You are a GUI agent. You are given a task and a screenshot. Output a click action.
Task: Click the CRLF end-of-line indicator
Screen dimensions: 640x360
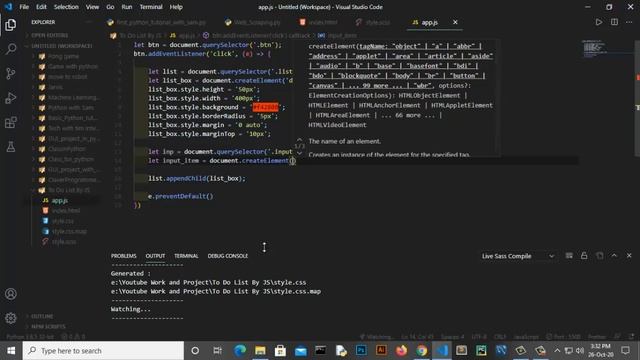pos(500,337)
